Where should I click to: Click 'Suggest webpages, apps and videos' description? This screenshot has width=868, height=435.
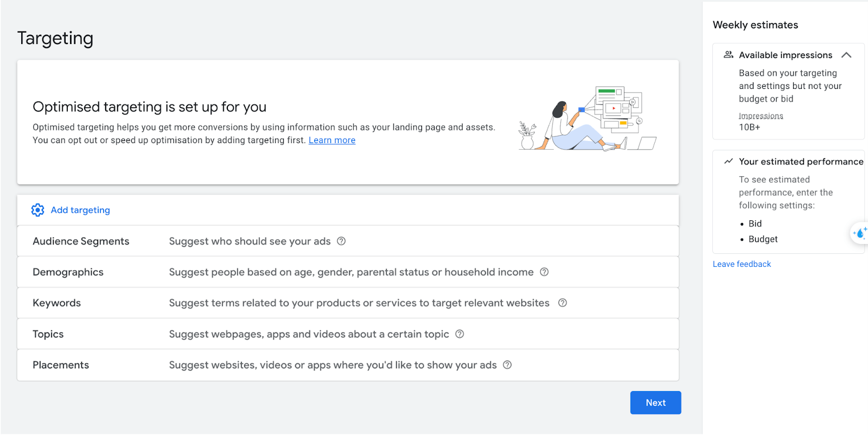(309, 334)
